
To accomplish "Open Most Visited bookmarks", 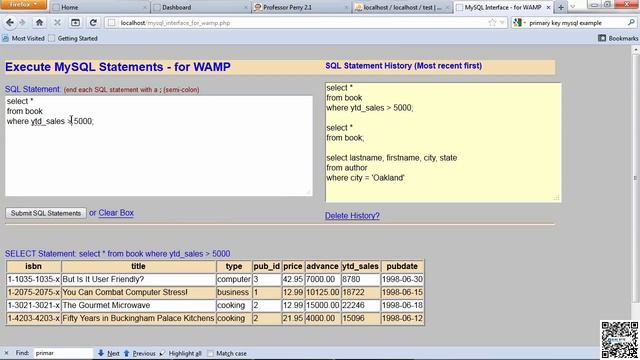I will (23, 38).
